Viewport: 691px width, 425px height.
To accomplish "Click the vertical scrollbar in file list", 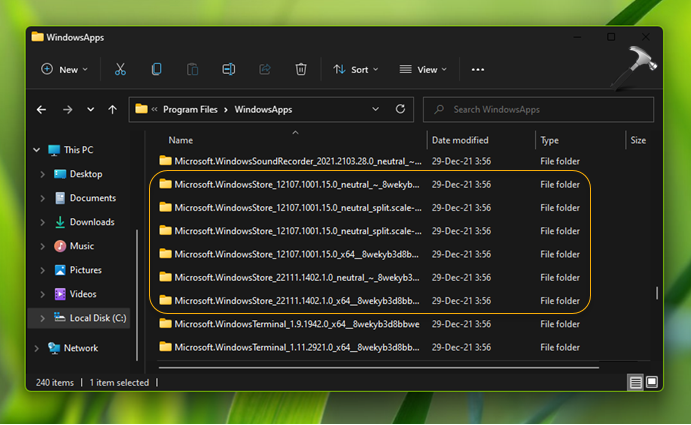I will [656, 294].
